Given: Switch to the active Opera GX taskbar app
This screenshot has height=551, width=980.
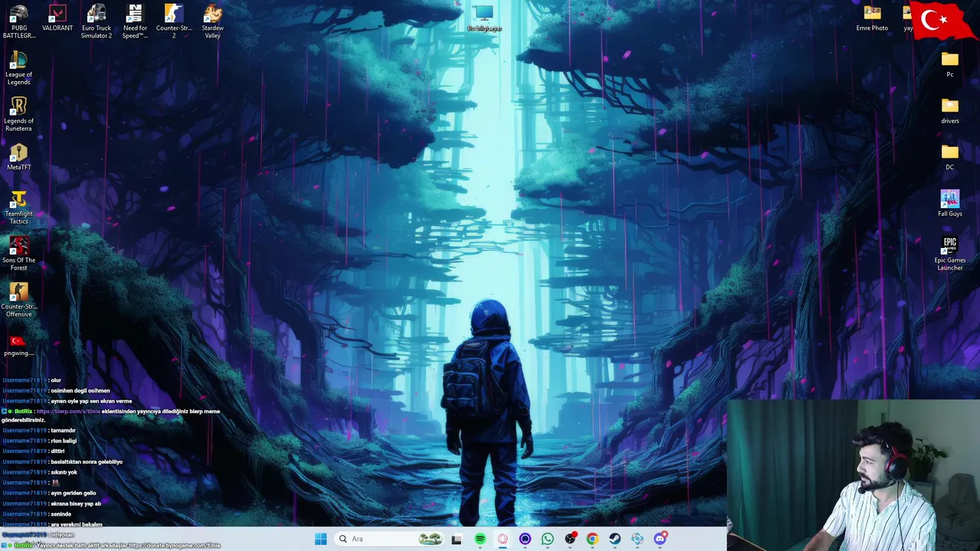Looking at the screenshot, I should [x=502, y=539].
